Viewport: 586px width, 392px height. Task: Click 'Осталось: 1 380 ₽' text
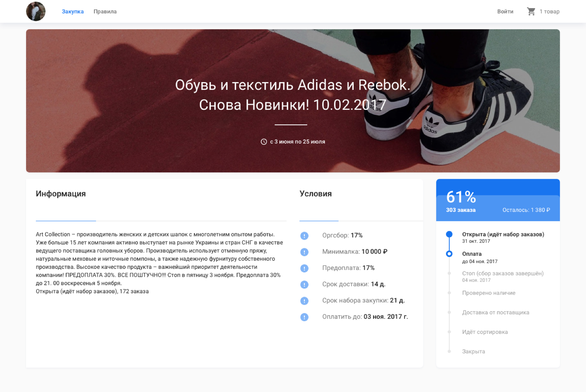pos(526,210)
